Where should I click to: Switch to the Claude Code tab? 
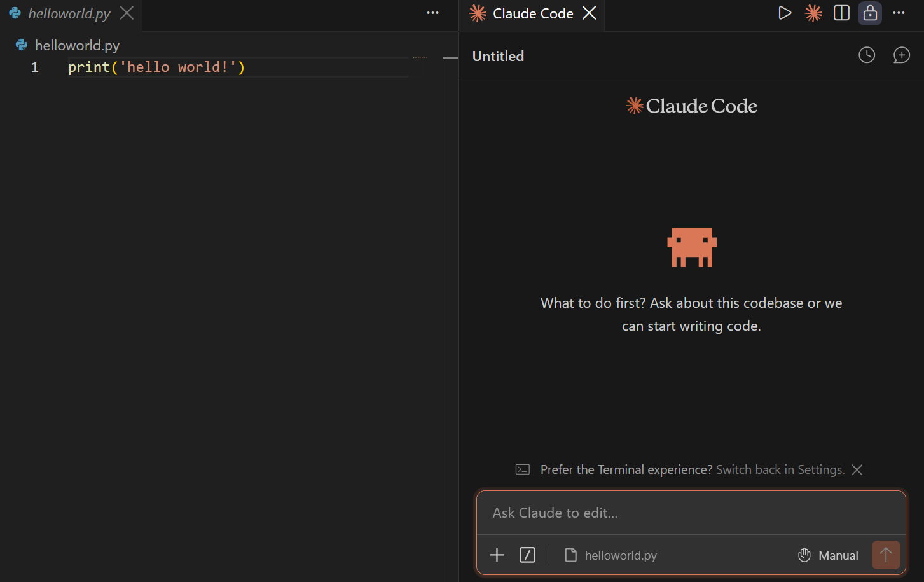pyautogui.click(x=533, y=13)
